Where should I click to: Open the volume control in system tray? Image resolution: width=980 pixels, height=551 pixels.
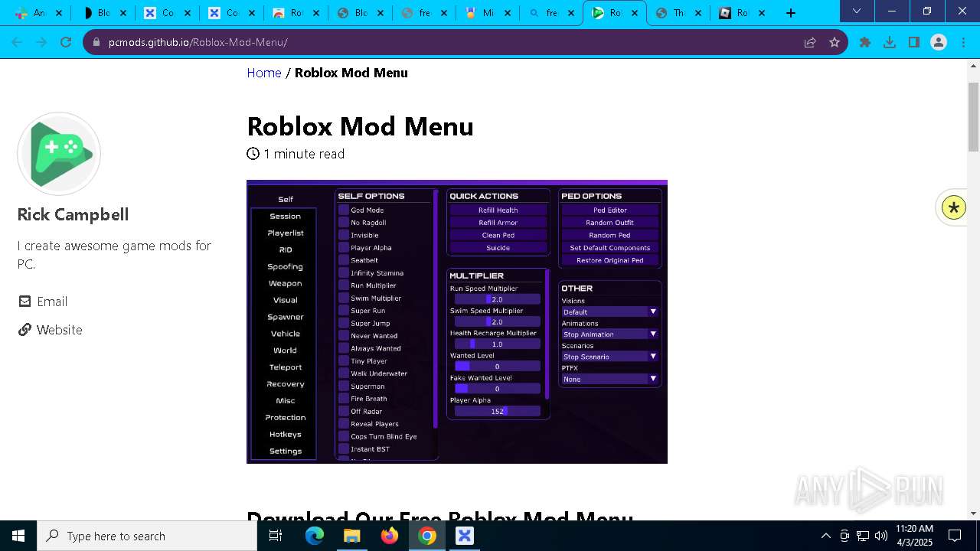coord(881,536)
